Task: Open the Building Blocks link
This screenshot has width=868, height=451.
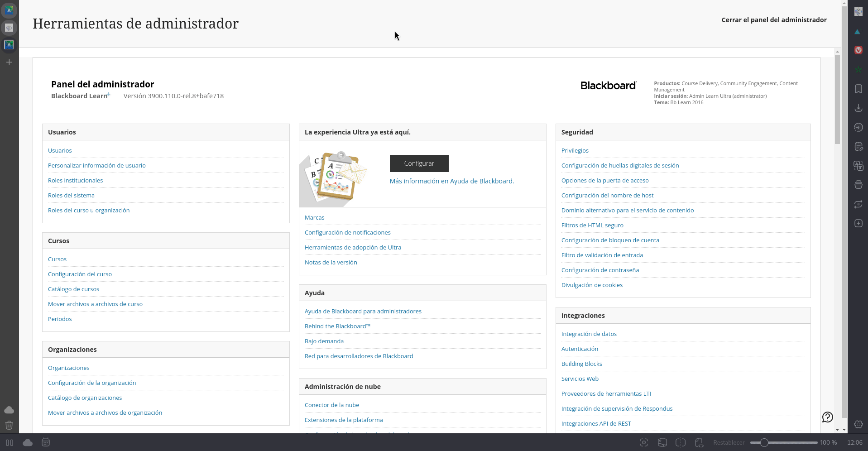Action: point(581,364)
